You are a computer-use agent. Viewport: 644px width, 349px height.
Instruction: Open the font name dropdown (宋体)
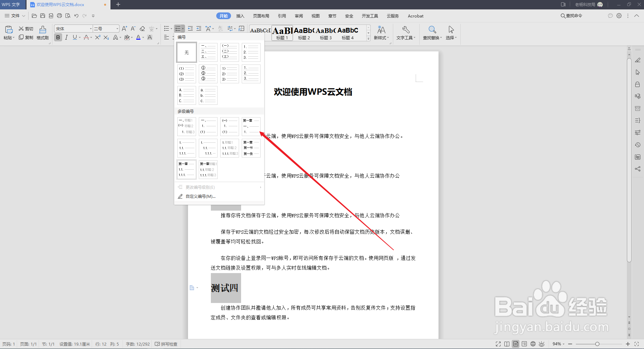(91, 29)
